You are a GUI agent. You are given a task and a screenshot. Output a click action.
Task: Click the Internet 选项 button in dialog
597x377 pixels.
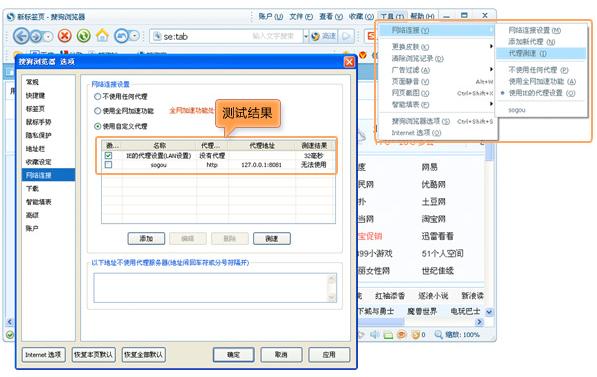[43, 355]
